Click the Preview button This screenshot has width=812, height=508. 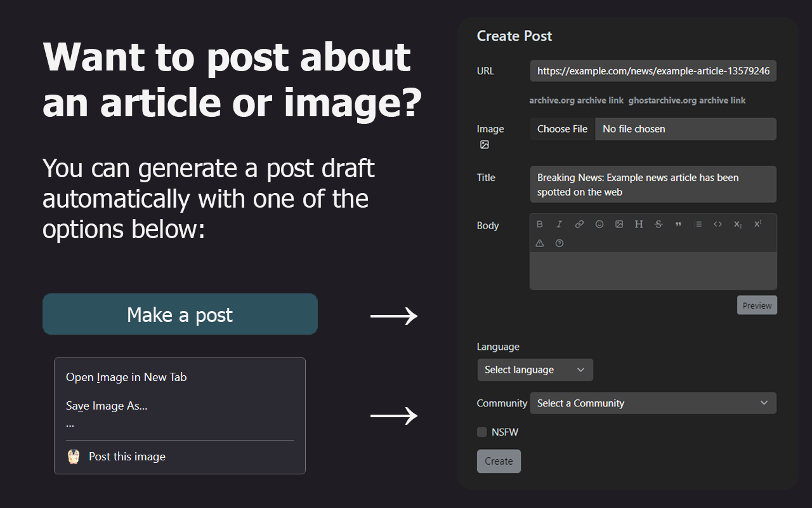coord(757,305)
